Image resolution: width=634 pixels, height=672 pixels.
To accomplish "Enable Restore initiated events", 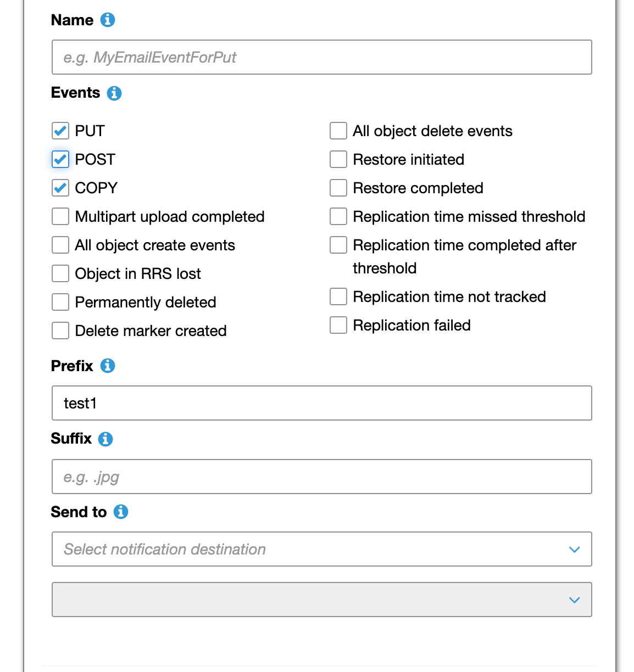I will (x=338, y=159).
